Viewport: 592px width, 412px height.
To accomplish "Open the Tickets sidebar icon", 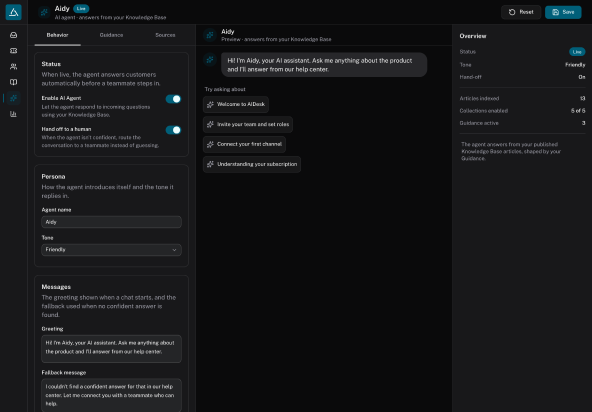I will [14, 51].
